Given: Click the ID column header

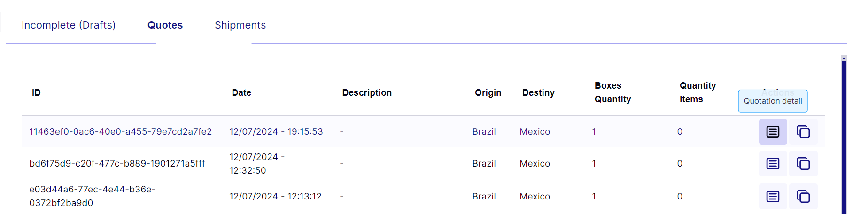Looking at the screenshot, I should (x=36, y=92).
